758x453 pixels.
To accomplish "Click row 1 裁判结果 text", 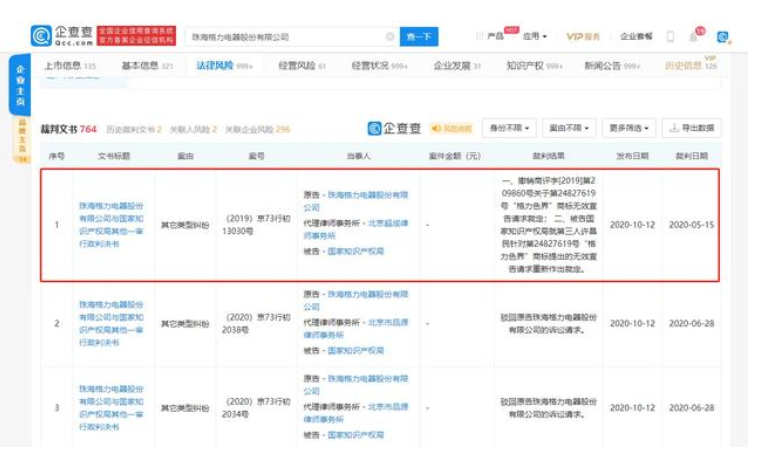I will [548, 225].
